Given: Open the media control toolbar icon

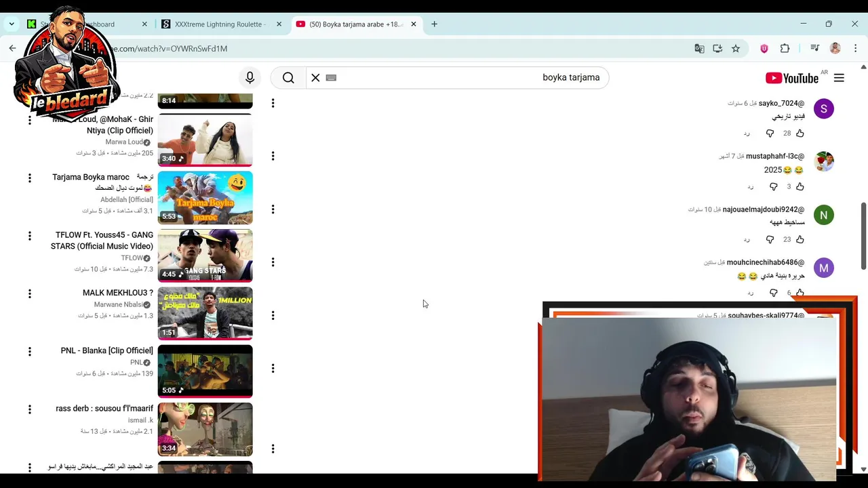Looking at the screenshot, I should coord(815,48).
